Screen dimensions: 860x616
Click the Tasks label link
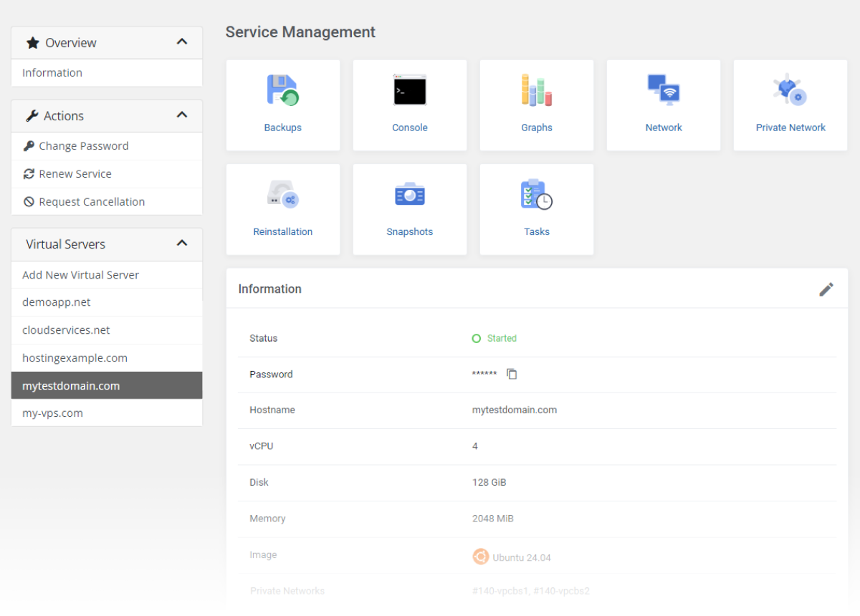pos(537,232)
